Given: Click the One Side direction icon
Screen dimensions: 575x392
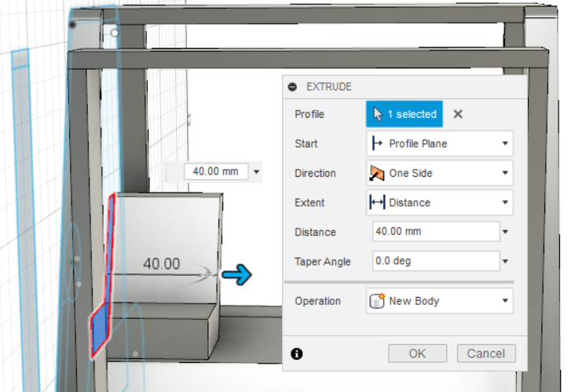Looking at the screenshot, I should coord(376,173).
